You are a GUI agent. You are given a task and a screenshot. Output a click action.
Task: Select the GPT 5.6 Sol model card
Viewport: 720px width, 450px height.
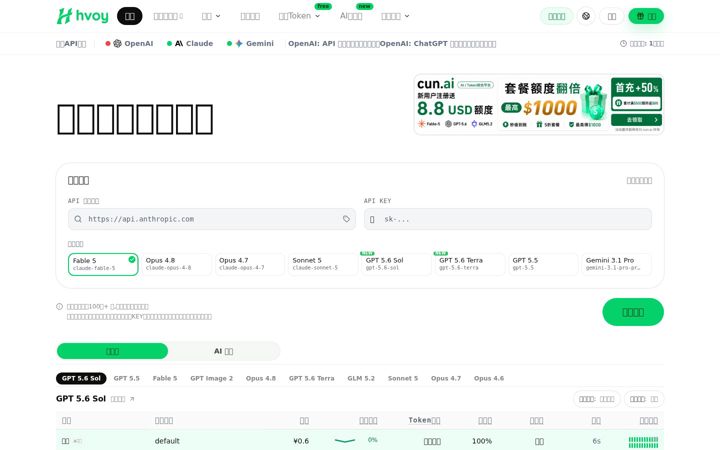tap(396, 264)
